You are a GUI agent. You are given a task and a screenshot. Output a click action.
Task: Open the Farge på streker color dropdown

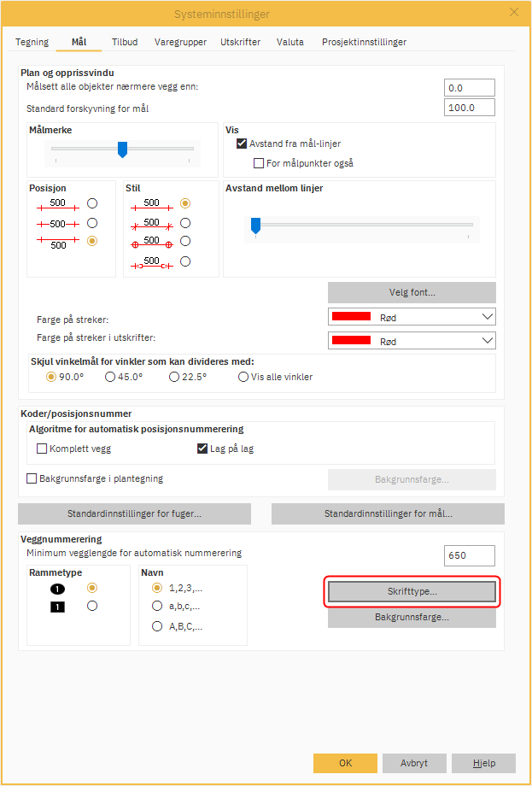pos(412,317)
